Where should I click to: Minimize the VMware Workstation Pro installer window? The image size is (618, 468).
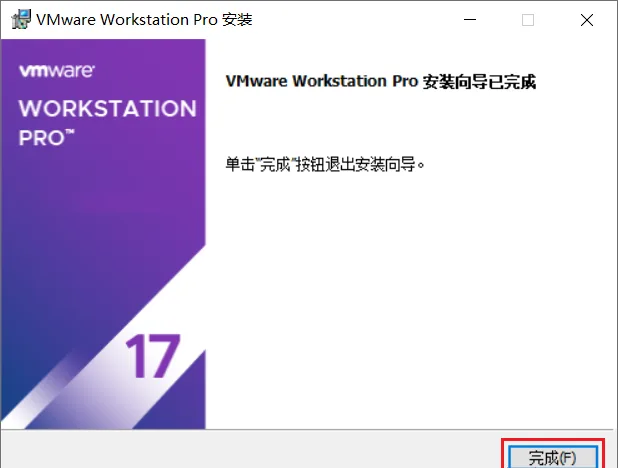[x=470, y=20]
